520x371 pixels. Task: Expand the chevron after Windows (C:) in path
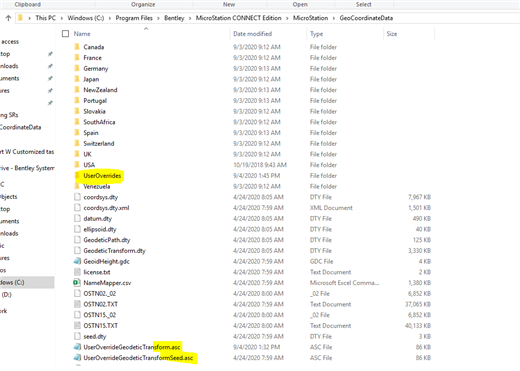pos(110,18)
